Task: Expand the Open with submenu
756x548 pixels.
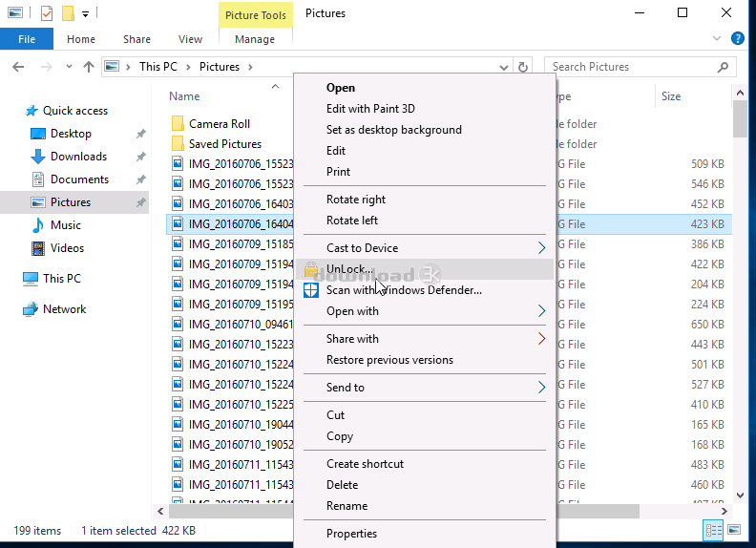Action: [542, 311]
